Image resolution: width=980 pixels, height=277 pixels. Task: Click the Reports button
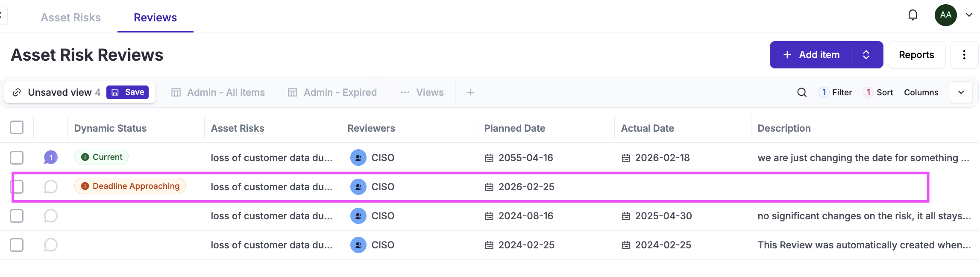[x=916, y=55]
